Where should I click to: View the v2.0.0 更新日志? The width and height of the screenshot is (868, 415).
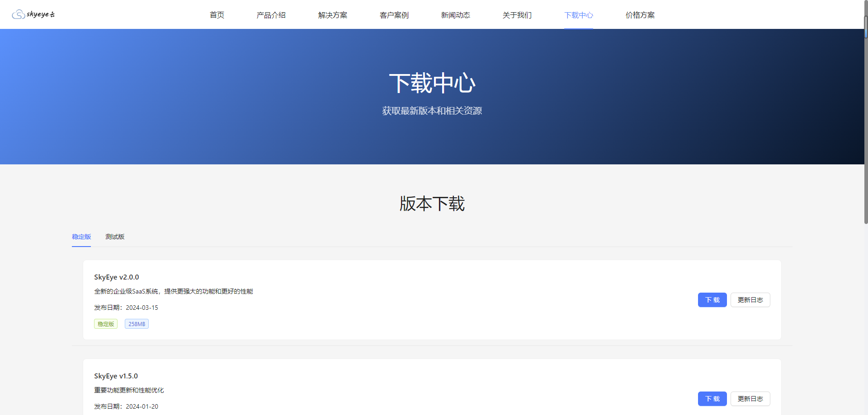750,300
